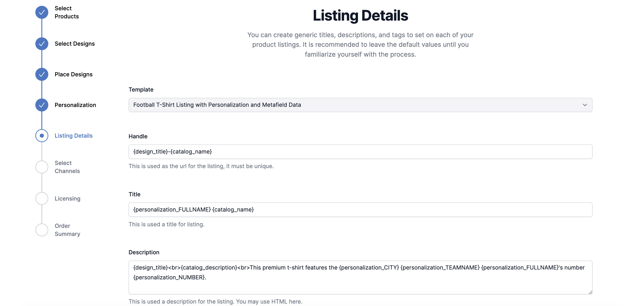Click inside the Handle input field

360,152
